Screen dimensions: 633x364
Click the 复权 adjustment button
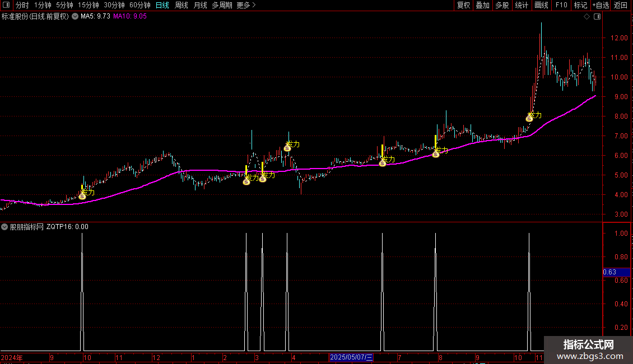pos(463,5)
